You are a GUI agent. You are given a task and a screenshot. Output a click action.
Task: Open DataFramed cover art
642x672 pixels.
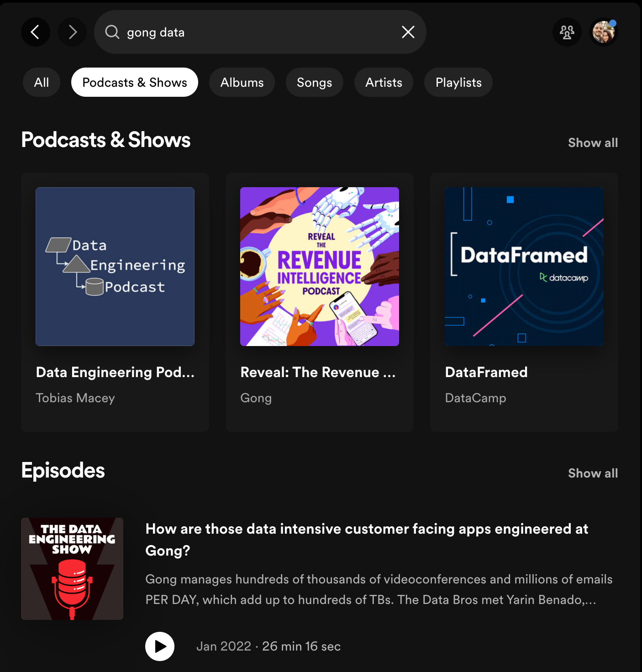click(x=524, y=267)
